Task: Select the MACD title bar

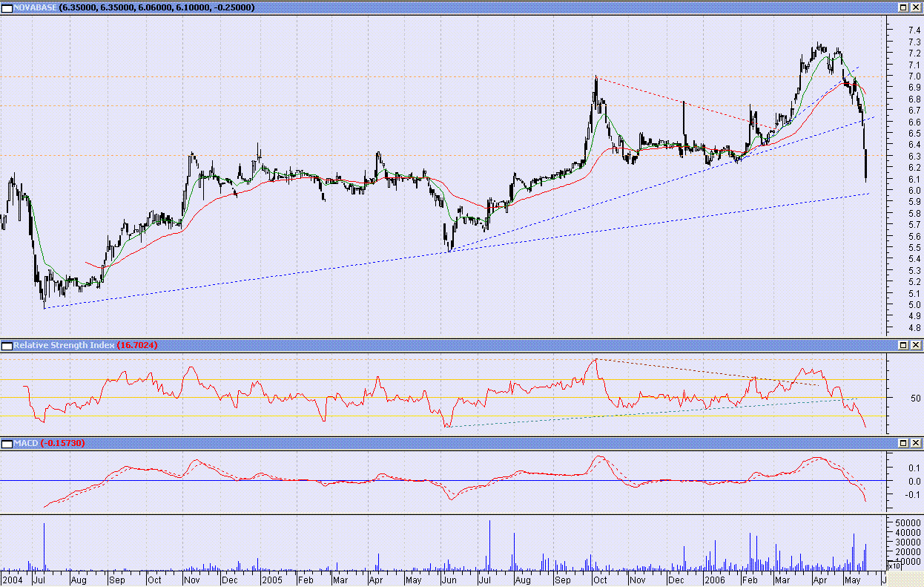Action: tap(461, 443)
